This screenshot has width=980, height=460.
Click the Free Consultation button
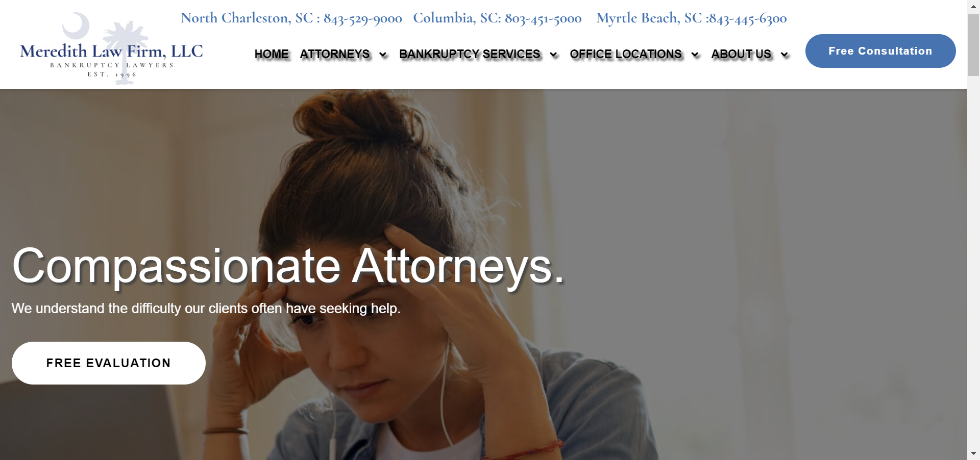tap(880, 51)
